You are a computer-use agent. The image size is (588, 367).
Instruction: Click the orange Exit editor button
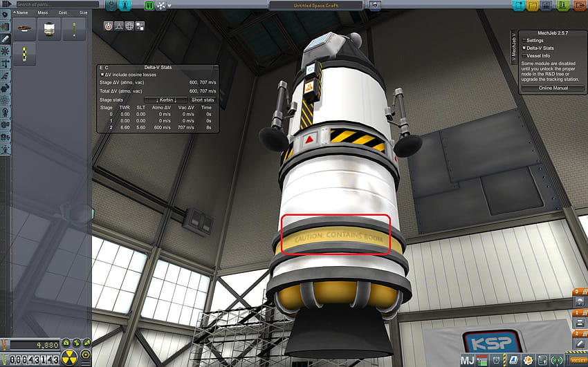click(x=580, y=6)
